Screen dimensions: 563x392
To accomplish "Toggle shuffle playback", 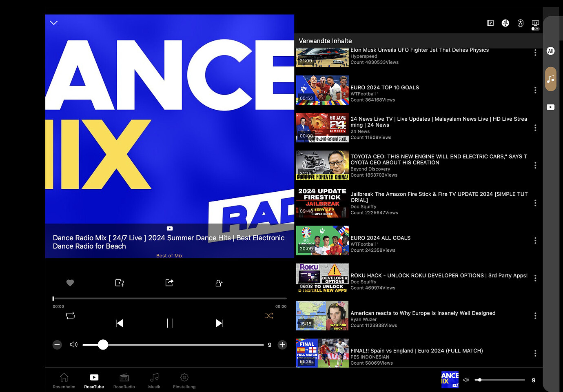I will (x=269, y=316).
